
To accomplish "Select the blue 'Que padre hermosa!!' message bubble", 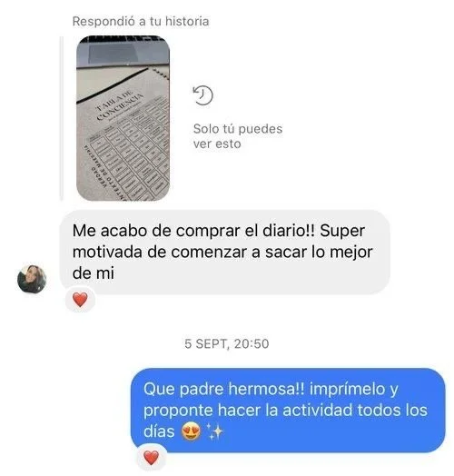I will [288, 410].
